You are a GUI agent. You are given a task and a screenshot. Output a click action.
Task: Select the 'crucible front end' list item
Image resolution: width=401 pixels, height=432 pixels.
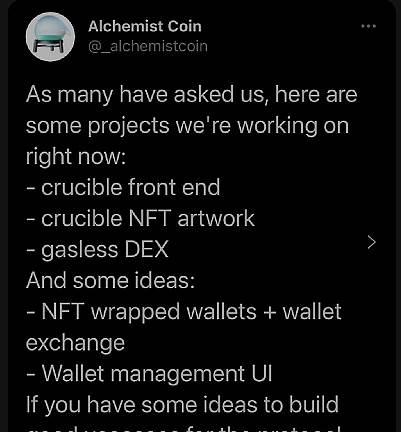tap(123, 187)
